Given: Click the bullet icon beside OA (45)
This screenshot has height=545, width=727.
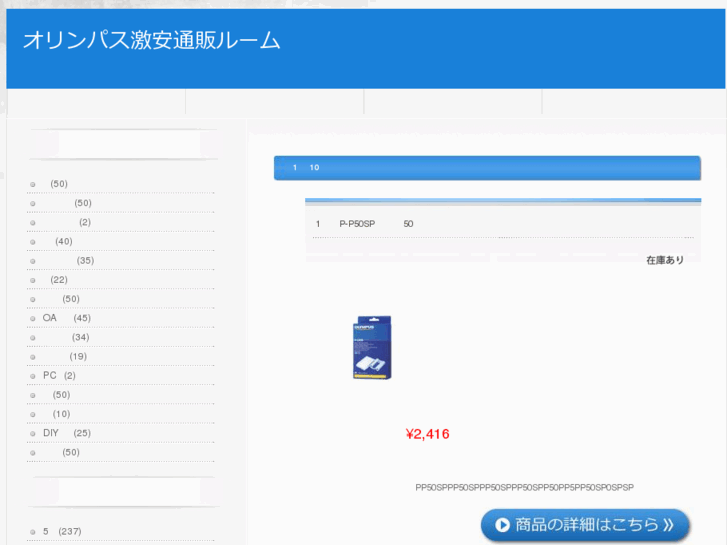Looking at the screenshot, I should point(32,319).
